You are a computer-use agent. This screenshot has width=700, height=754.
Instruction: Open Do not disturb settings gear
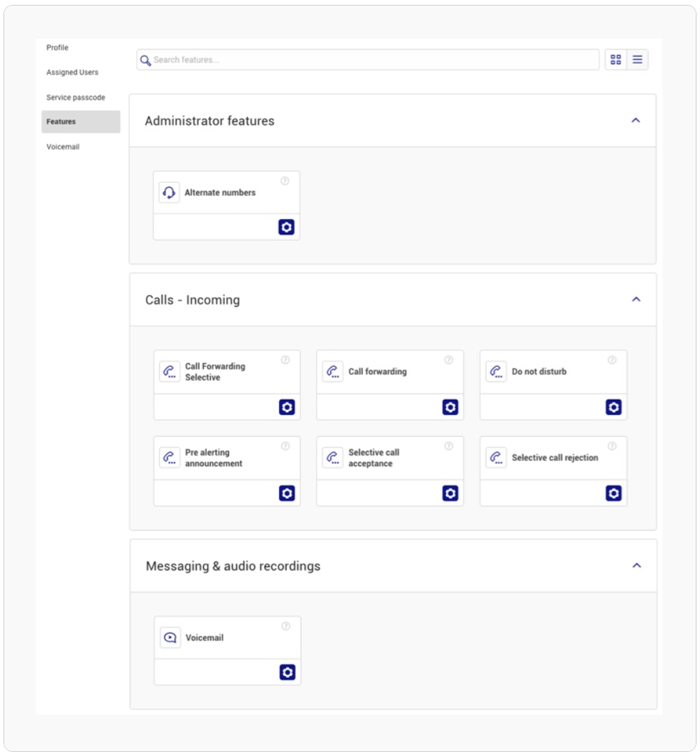(613, 407)
